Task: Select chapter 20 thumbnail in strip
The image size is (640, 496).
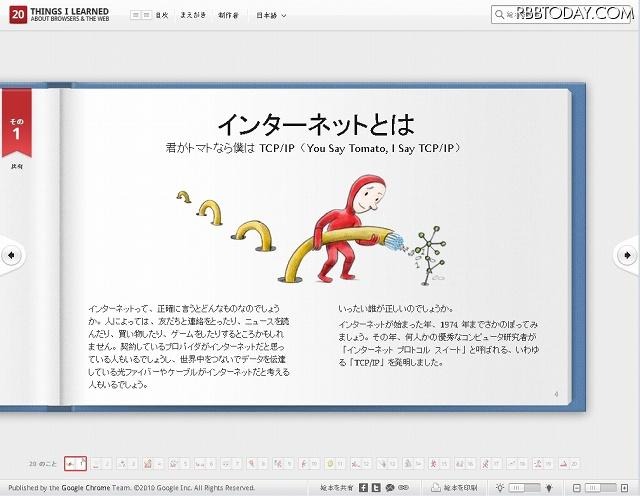Action: (x=569, y=464)
